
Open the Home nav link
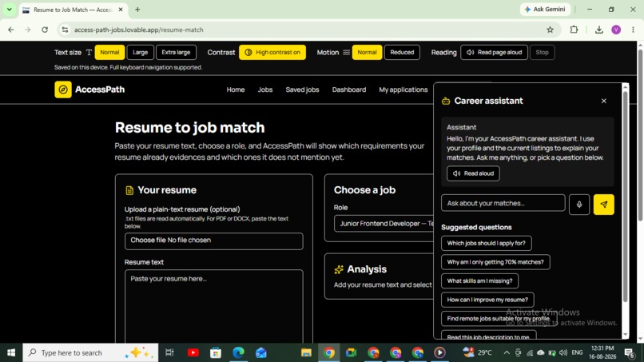click(x=236, y=90)
